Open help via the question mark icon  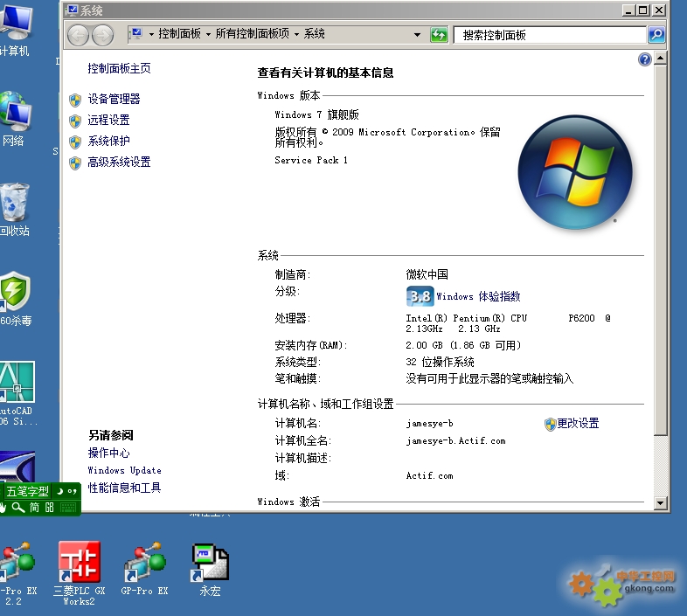644,59
